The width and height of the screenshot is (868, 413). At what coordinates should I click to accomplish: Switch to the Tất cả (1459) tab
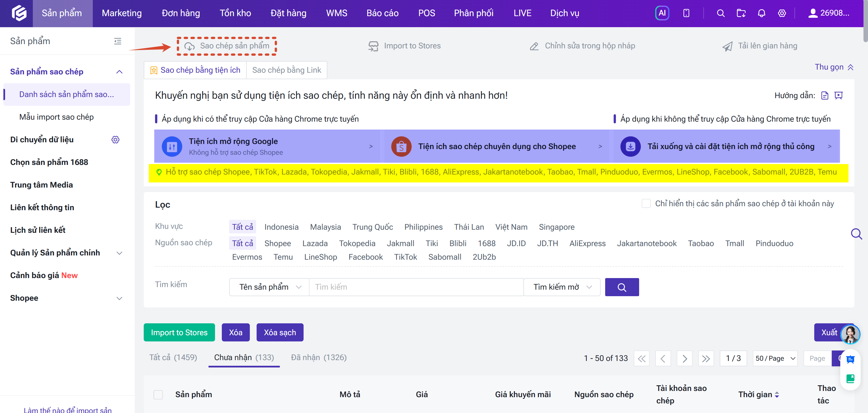coord(173,358)
